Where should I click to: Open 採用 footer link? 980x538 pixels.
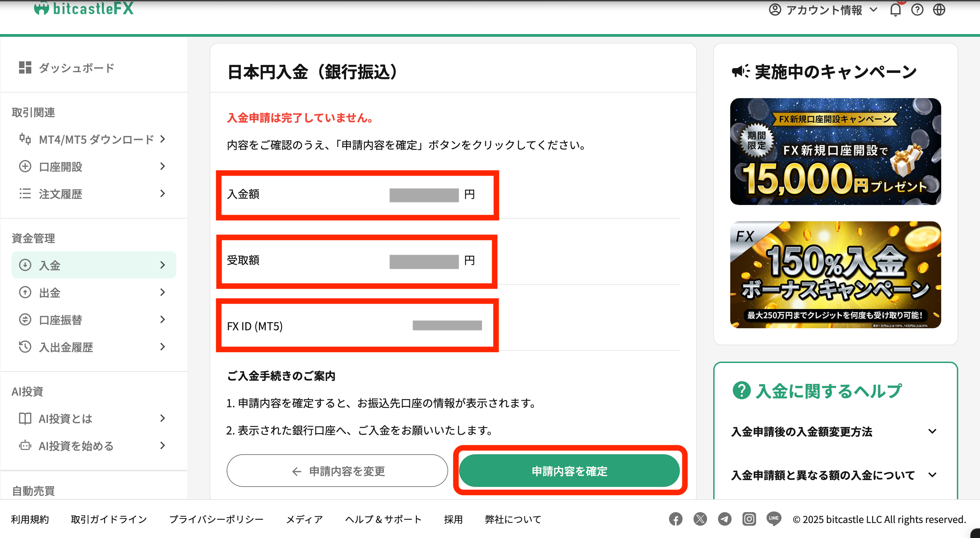[x=454, y=519]
